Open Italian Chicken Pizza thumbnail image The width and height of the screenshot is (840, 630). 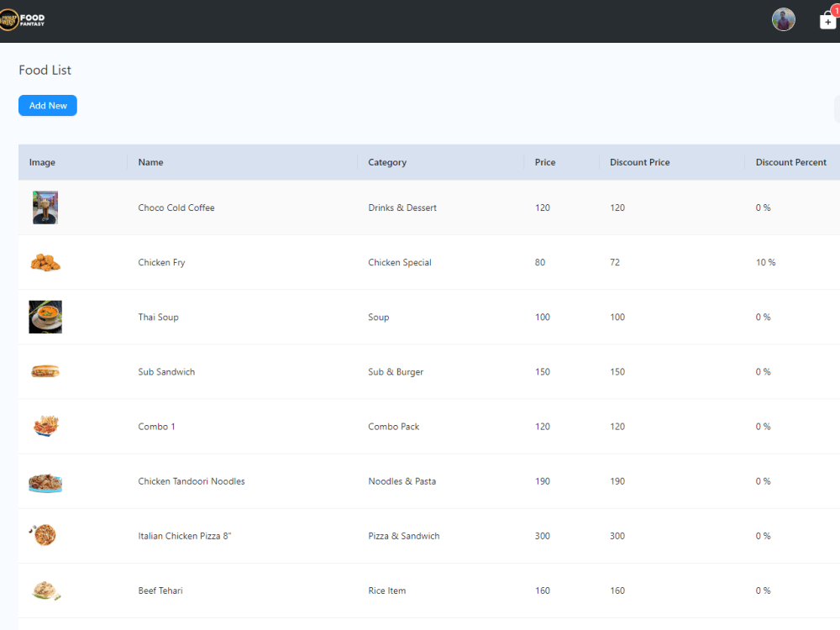point(43,534)
